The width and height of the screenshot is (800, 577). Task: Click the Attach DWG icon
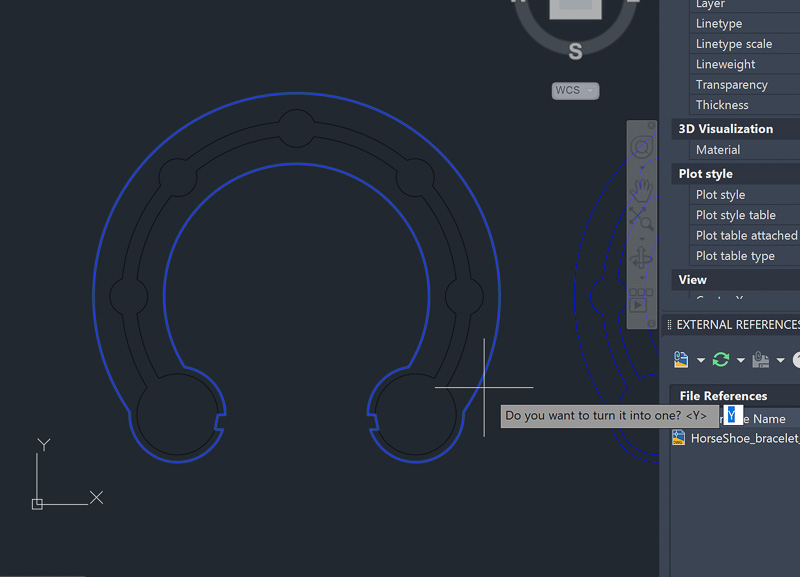pyautogui.click(x=681, y=359)
